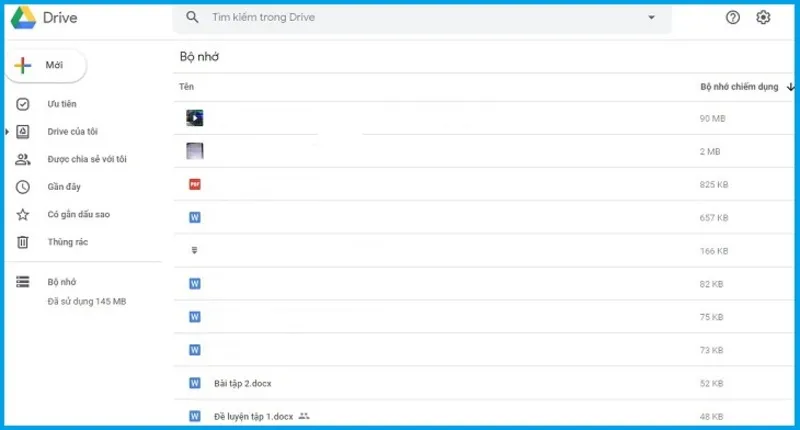This screenshot has width=800, height=430.
Task: Sort by 'Bộ nhớ chiếm dụng' header
Action: [739, 87]
